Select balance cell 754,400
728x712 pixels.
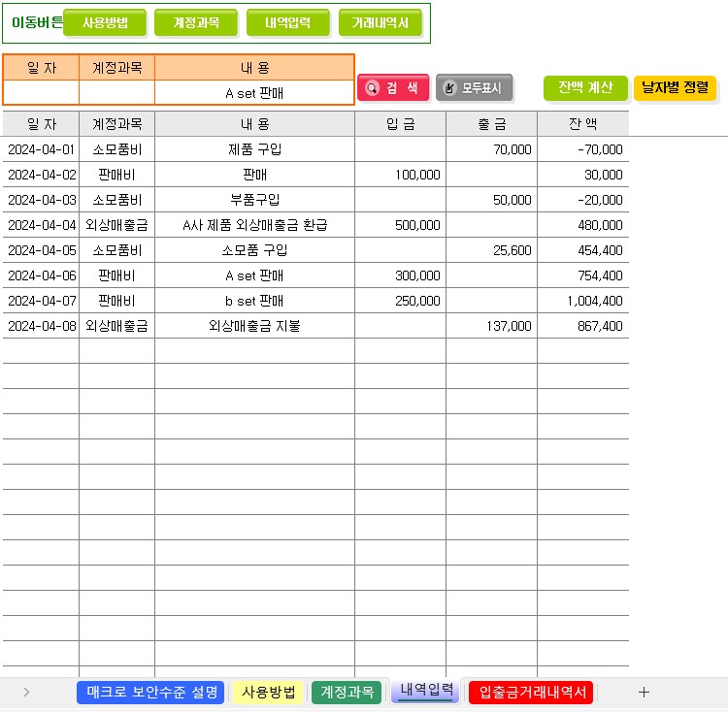pyautogui.click(x=583, y=275)
